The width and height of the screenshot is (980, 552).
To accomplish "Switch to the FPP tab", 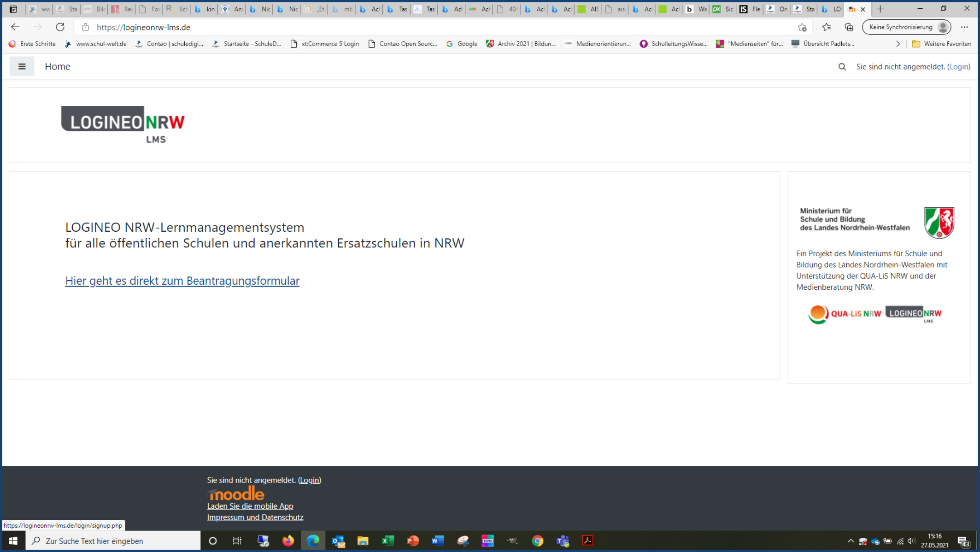I will point(480,9).
